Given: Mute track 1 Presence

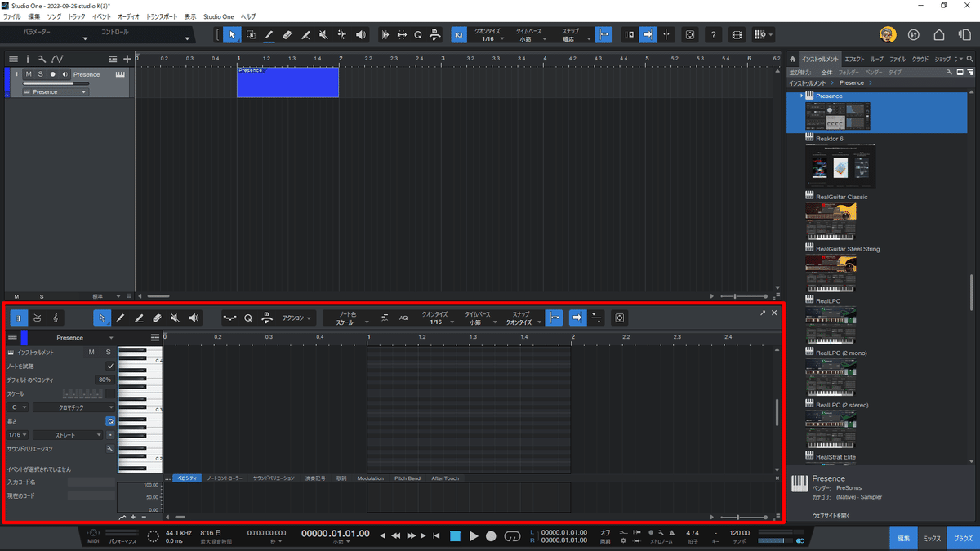Looking at the screenshot, I should (29, 74).
